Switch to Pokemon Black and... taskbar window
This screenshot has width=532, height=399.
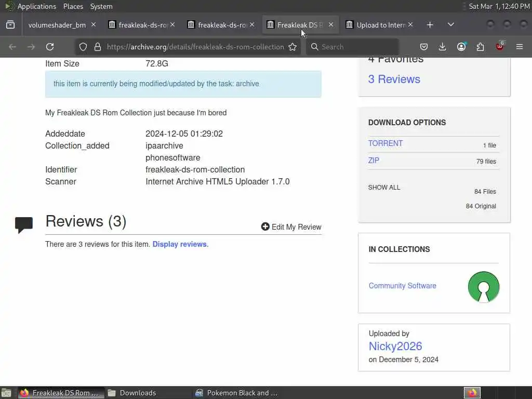tap(236, 393)
